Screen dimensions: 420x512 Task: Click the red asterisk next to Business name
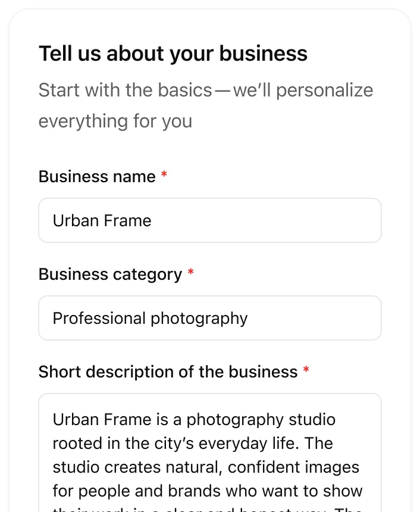[164, 174]
